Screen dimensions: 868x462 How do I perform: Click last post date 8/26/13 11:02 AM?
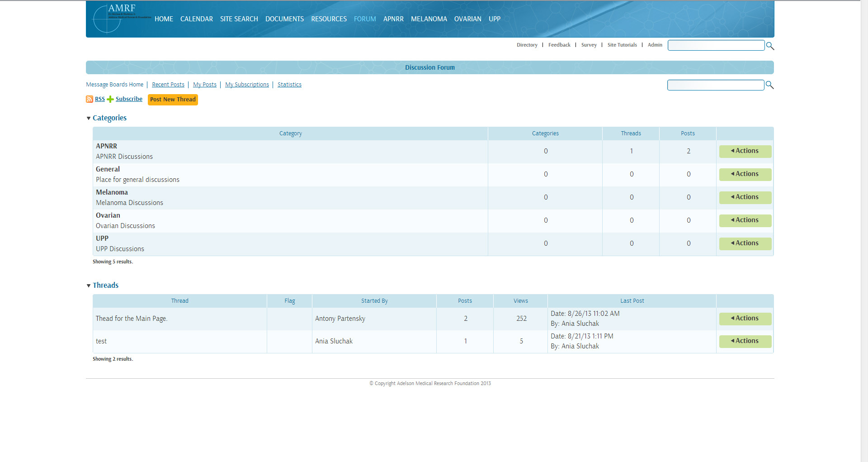[x=585, y=314]
